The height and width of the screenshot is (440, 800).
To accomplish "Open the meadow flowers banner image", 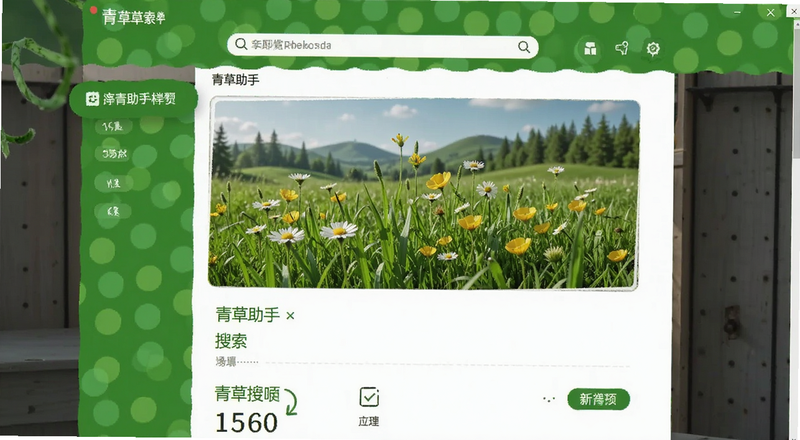I will (423, 194).
